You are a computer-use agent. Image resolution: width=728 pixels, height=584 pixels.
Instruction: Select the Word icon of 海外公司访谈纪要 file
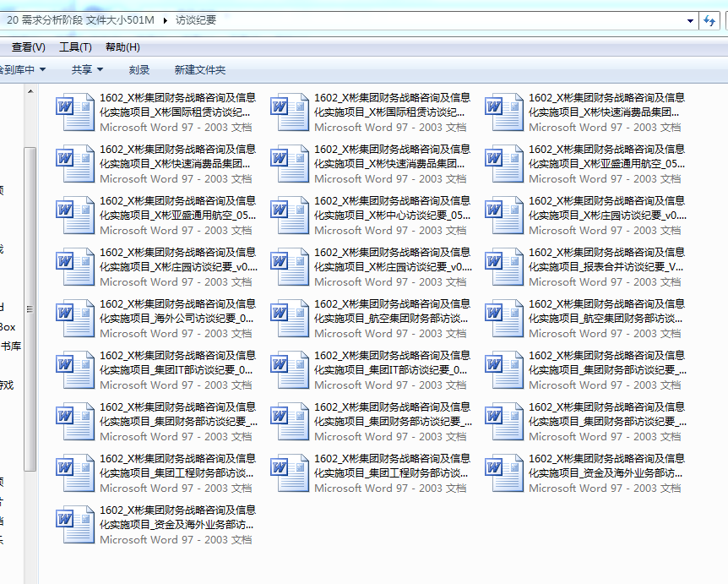tap(75, 319)
